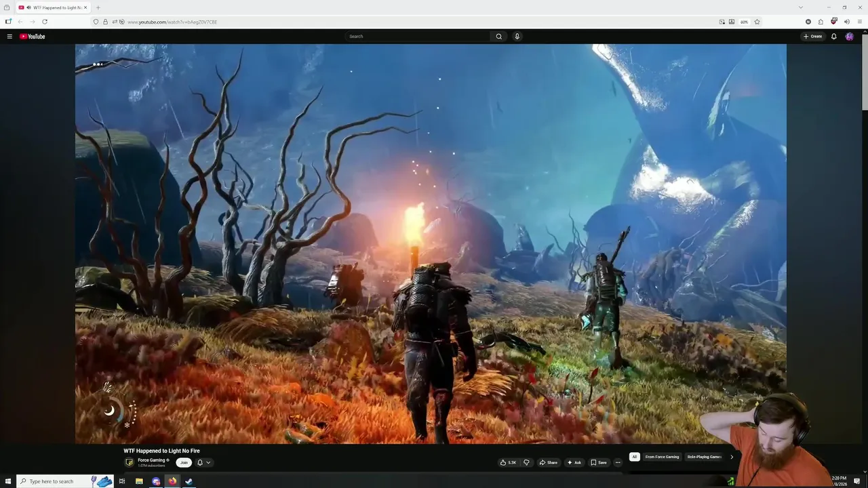
Task: Select the From Force Gaming chip
Action: click(x=662, y=457)
